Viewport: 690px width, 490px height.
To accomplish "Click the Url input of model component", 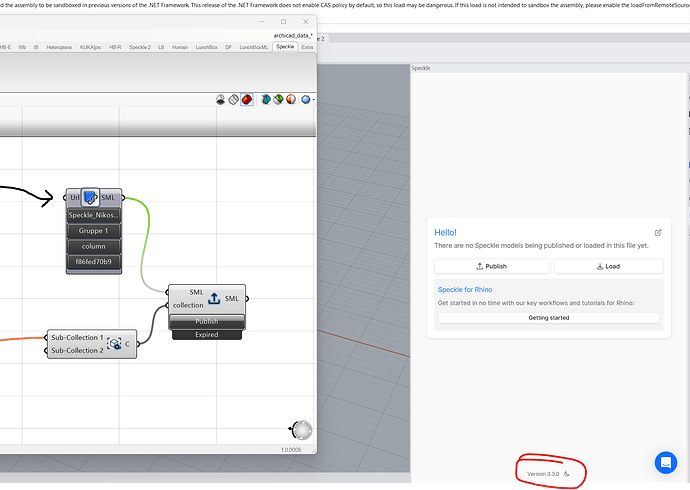I will pyautogui.click(x=74, y=197).
